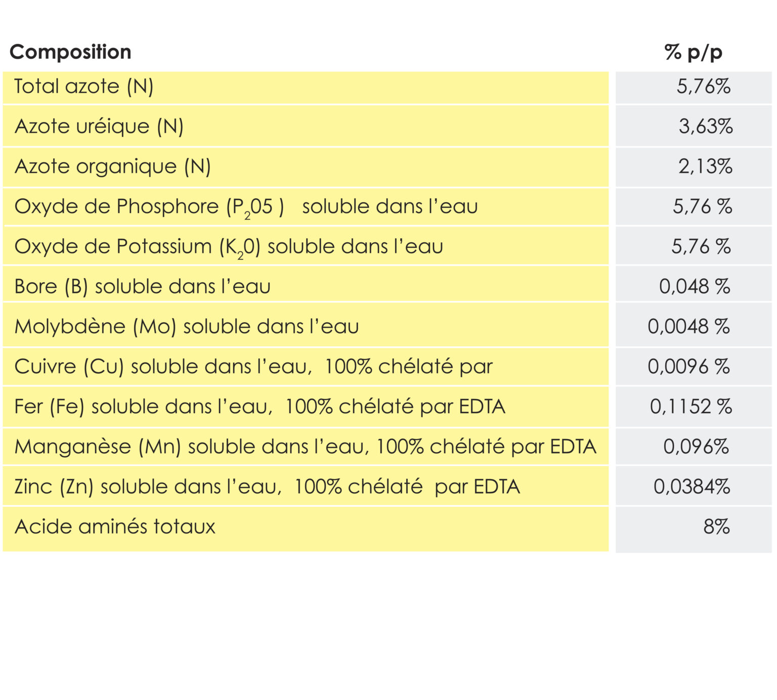Select the Oxyde de Potassium row label
Image resolution: width=777 pixels, height=700 pixels.
point(229,247)
